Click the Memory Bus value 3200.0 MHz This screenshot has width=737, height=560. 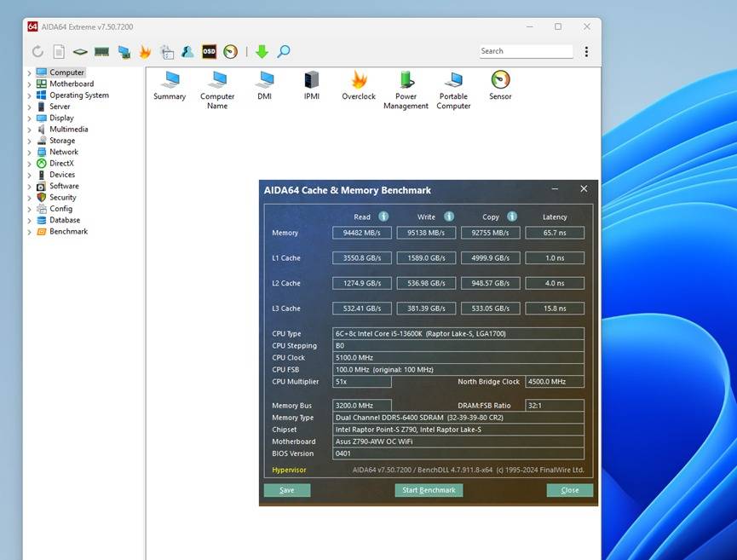[x=361, y=406]
